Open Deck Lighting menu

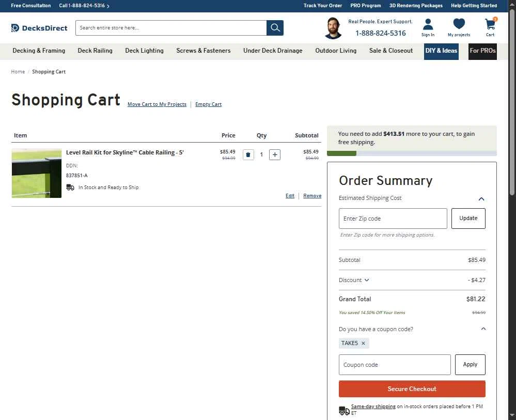[144, 51]
